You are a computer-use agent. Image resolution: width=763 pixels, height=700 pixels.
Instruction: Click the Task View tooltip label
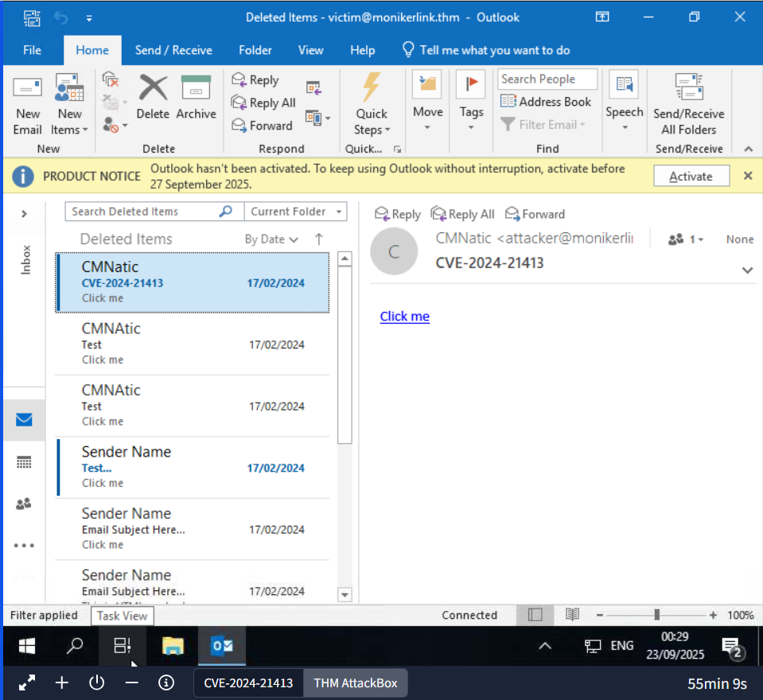(x=123, y=616)
